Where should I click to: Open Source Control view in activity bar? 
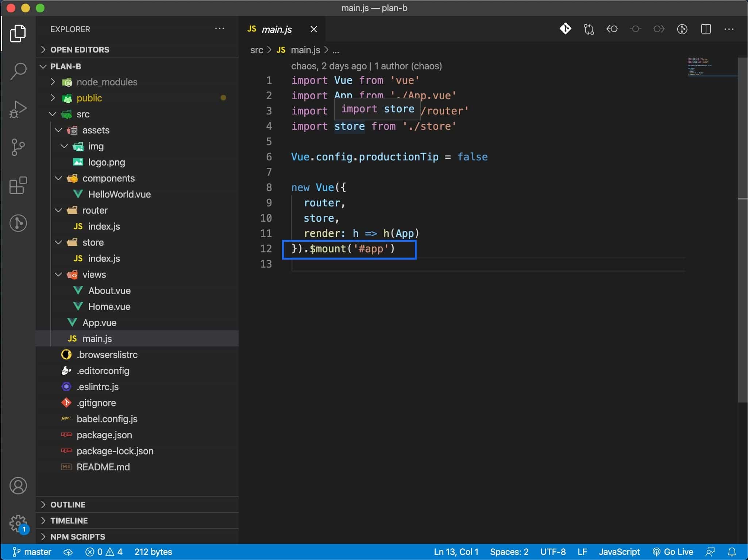[x=18, y=147]
